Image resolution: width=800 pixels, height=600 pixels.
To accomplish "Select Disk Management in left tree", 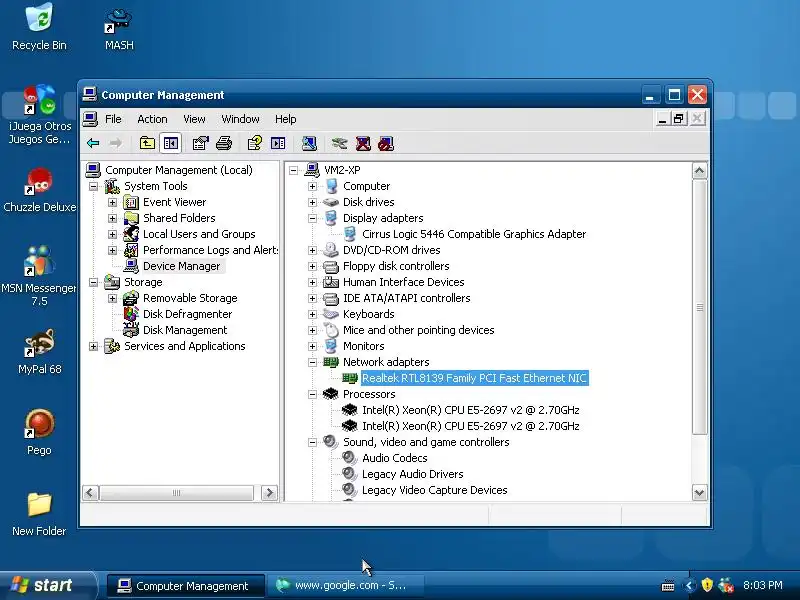I will tap(185, 330).
